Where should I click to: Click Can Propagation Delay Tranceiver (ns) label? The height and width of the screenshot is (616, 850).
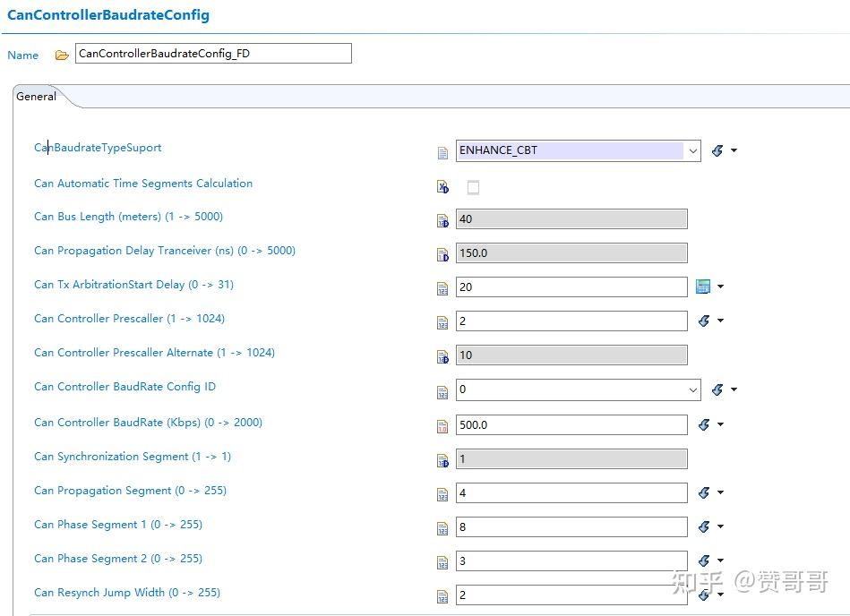click(165, 251)
